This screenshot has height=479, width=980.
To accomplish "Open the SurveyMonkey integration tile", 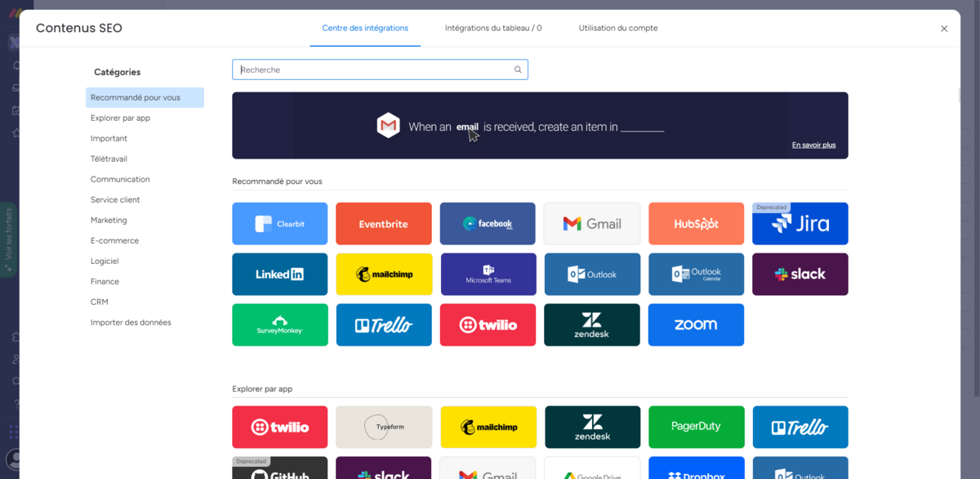I will [x=279, y=325].
